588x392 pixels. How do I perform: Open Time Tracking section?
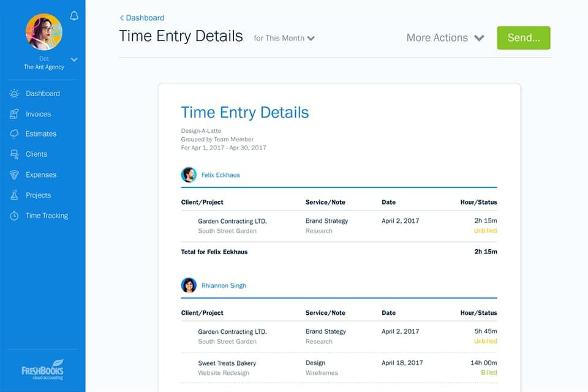tap(47, 216)
